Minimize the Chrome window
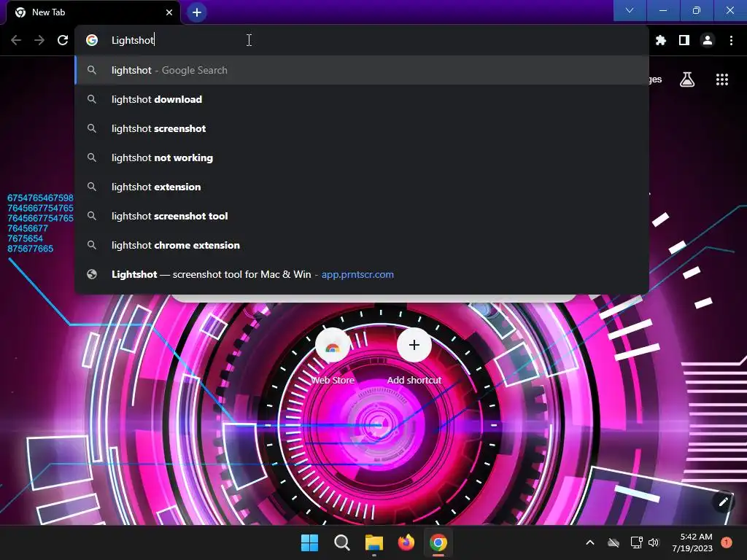This screenshot has height=560, width=747. click(662, 10)
